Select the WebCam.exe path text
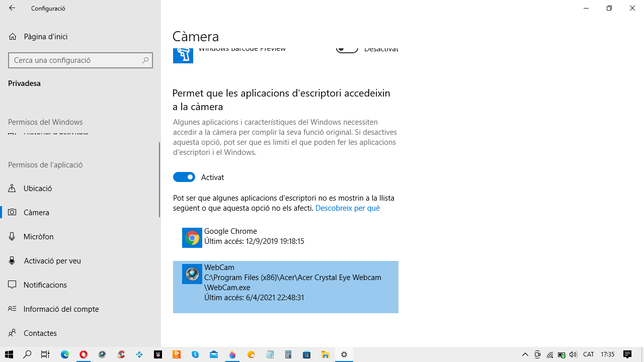This screenshot has width=644, height=362. [293, 282]
